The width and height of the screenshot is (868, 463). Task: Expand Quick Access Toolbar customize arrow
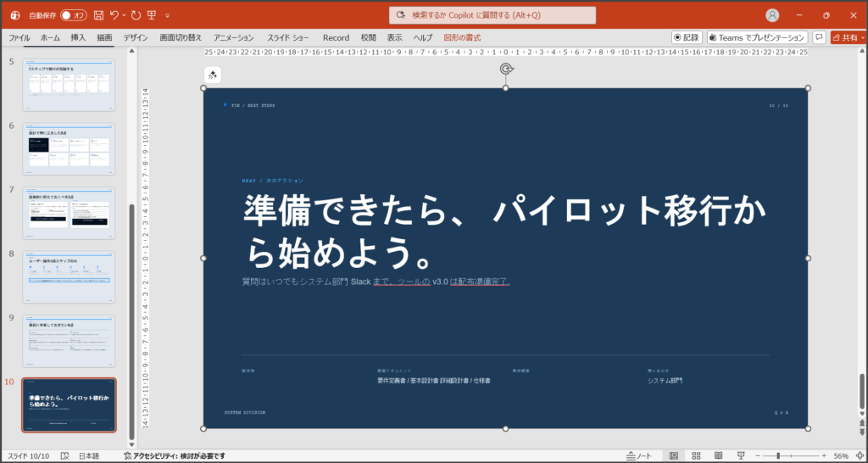[x=168, y=16]
